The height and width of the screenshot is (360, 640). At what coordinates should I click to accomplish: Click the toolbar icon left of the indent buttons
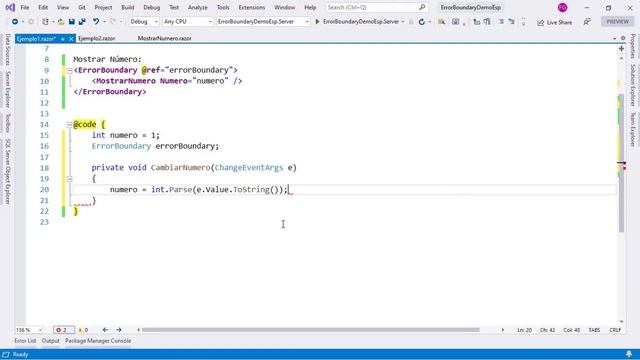456,22
